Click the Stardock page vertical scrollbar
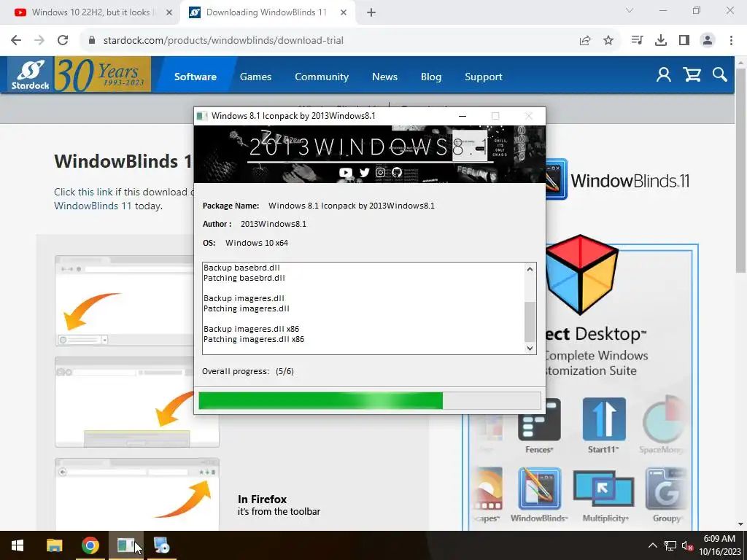Viewport: 747px width, 560px height. point(741,169)
